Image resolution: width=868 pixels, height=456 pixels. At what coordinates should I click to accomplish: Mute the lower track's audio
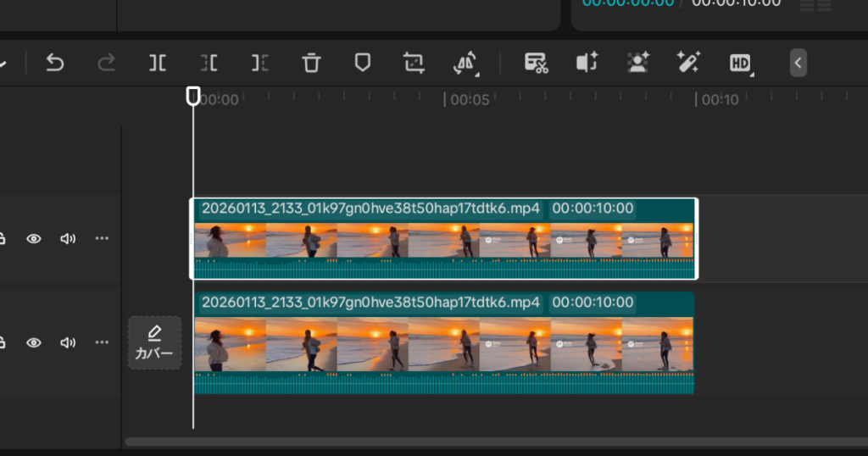coord(68,342)
